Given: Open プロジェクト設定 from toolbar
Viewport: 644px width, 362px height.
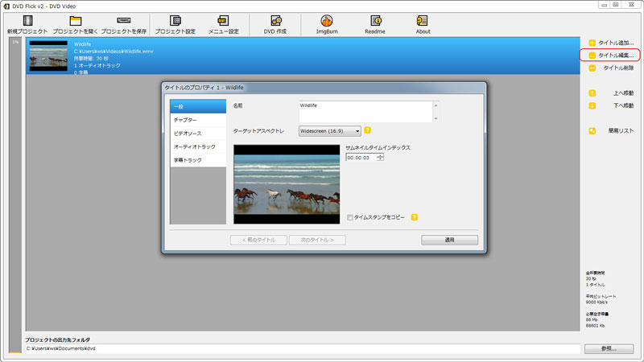Looking at the screenshot, I should [x=175, y=20].
